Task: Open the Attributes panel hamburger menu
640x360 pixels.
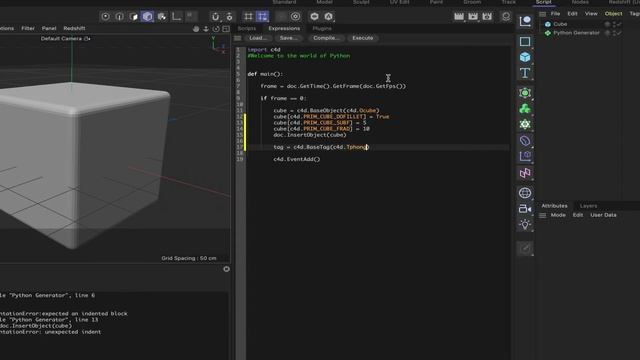Action: point(542,215)
